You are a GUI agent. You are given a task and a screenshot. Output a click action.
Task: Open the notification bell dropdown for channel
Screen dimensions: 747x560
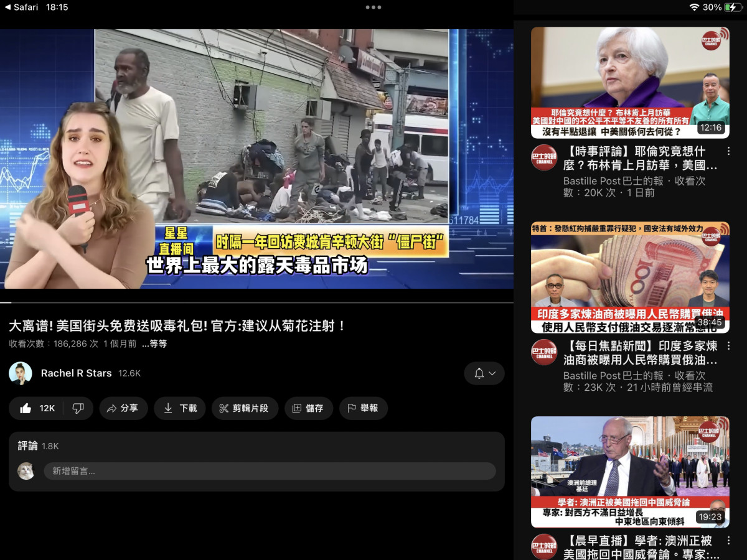(x=484, y=373)
